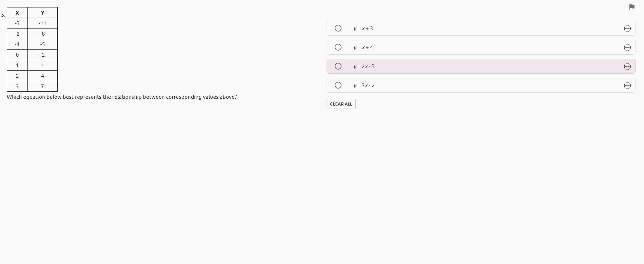Pick radio button for y = 3x - 2
This screenshot has height=264, width=644.
[338, 85]
